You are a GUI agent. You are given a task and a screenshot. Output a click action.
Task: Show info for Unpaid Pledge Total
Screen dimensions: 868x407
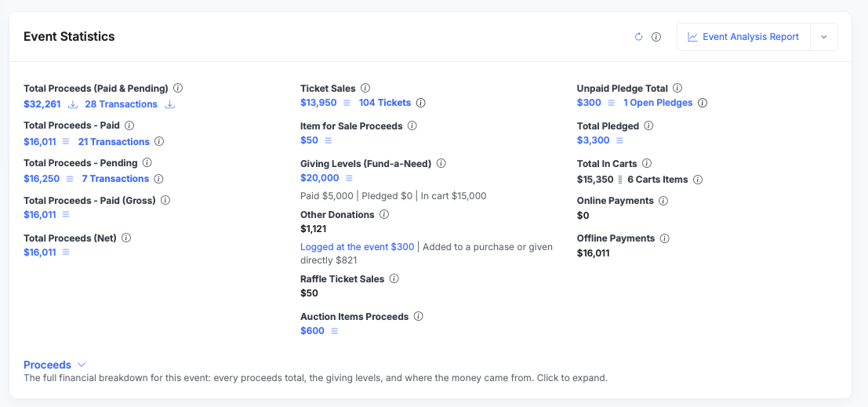(677, 88)
